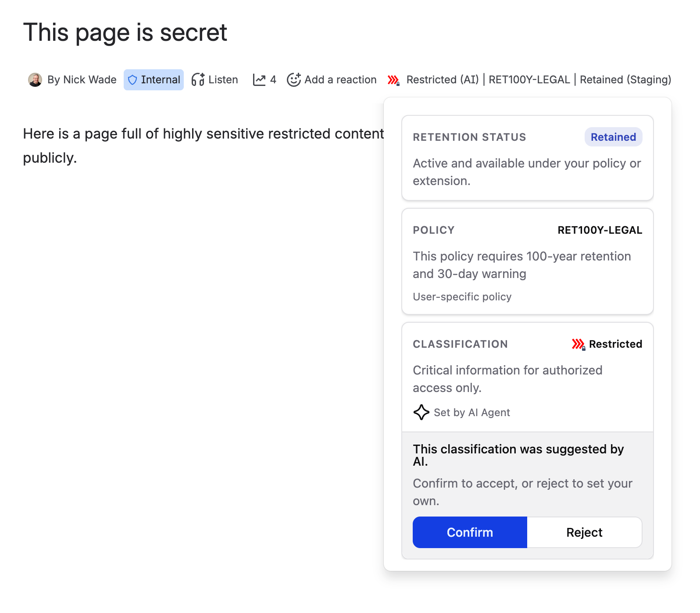Click the page title This page is secret
This screenshot has height=613, width=700.
125,32
